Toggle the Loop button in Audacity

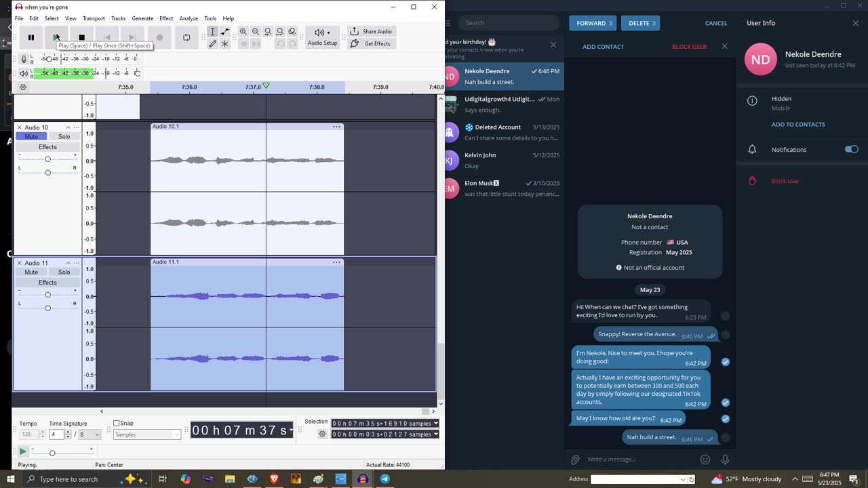tap(186, 37)
